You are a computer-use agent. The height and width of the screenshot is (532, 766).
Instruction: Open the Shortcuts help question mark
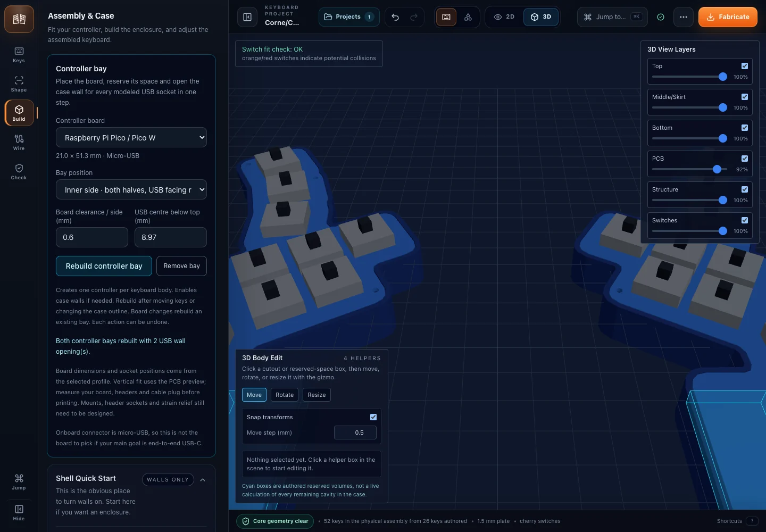752,521
